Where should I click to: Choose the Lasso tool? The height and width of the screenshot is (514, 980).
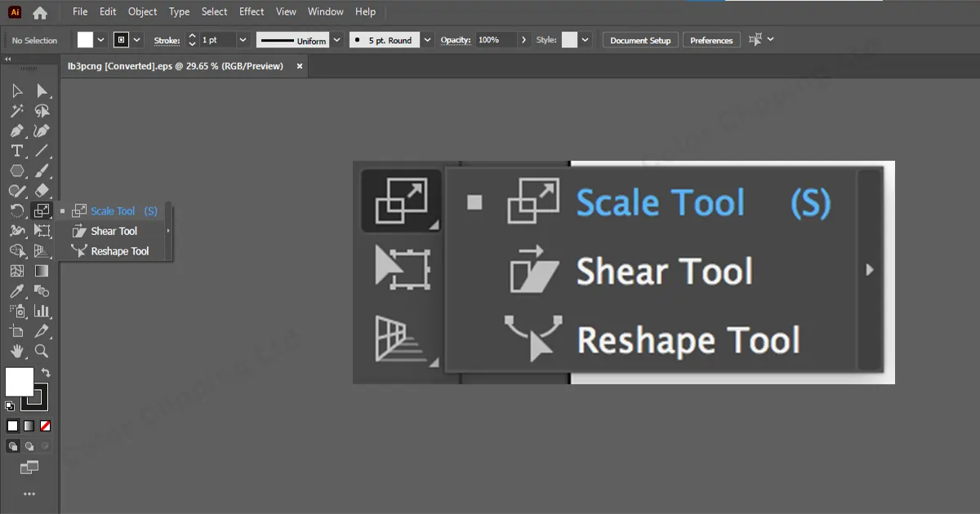42,111
